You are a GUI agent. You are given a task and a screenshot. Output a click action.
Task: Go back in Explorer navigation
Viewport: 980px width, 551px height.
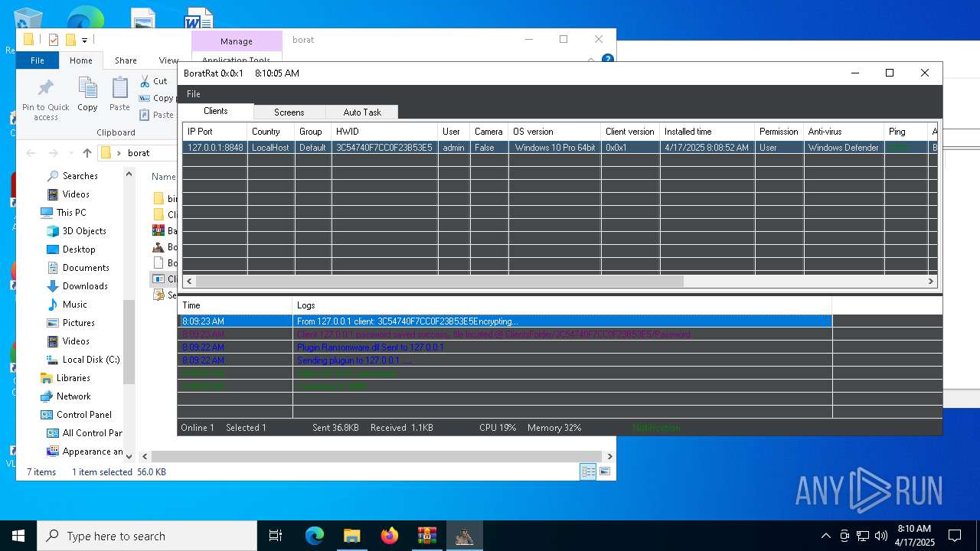pos(31,153)
